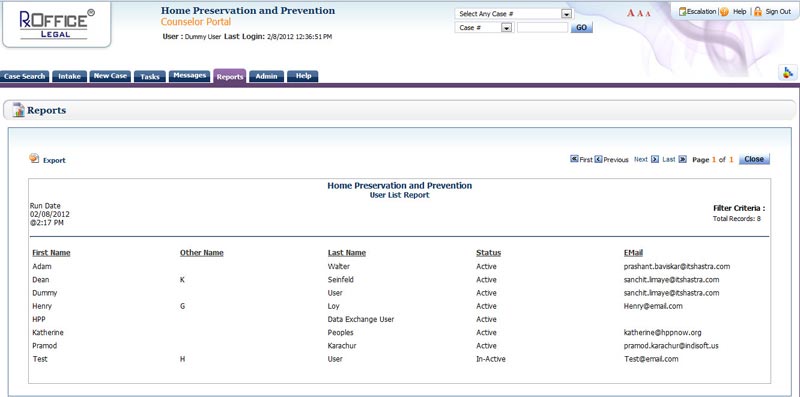Click the GO button
800x397 pixels.
pyautogui.click(x=582, y=28)
